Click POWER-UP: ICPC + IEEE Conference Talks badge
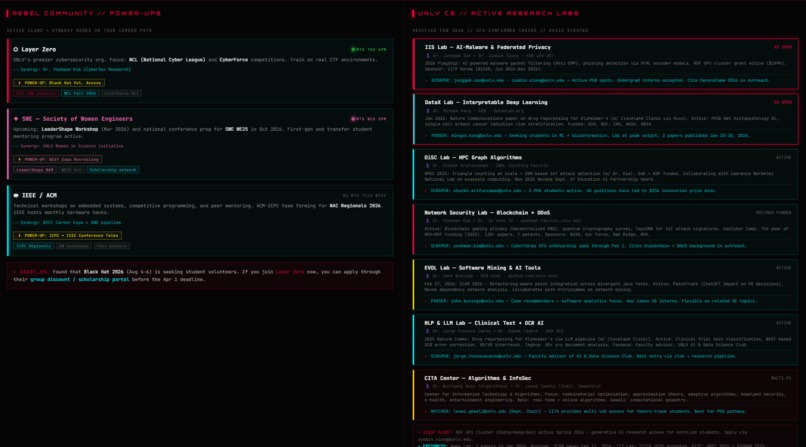The height and width of the screenshot is (447, 806). 67,235
